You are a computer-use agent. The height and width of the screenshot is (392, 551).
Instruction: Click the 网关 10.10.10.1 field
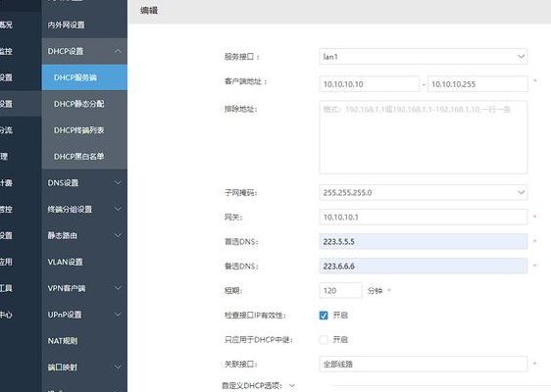424,218
